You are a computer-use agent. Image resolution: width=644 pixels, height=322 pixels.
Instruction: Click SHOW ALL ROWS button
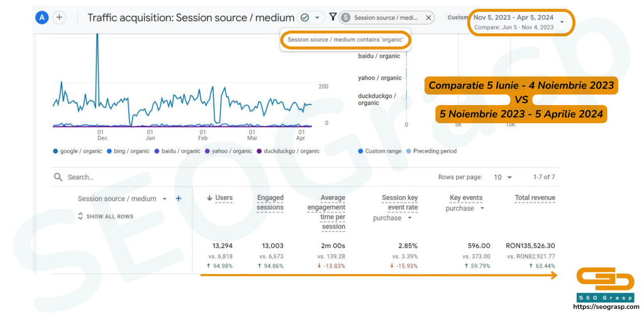pyautogui.click(x=105, y=216)
